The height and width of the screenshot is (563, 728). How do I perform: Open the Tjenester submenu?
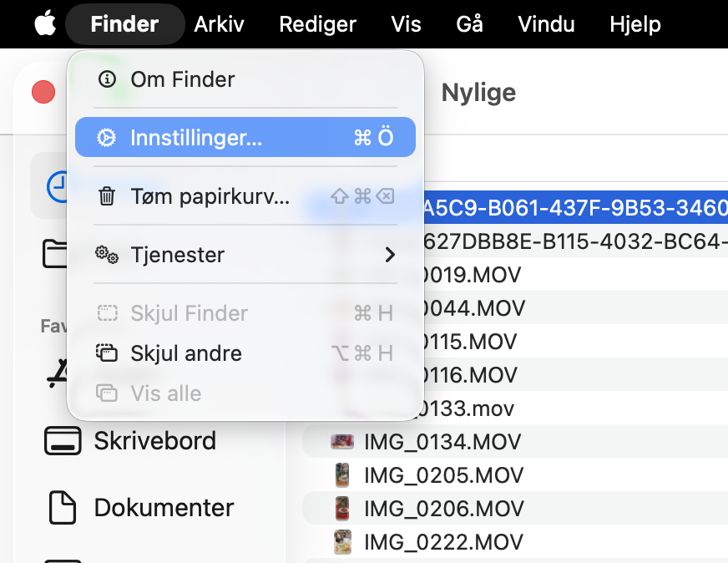click(245, 255)
